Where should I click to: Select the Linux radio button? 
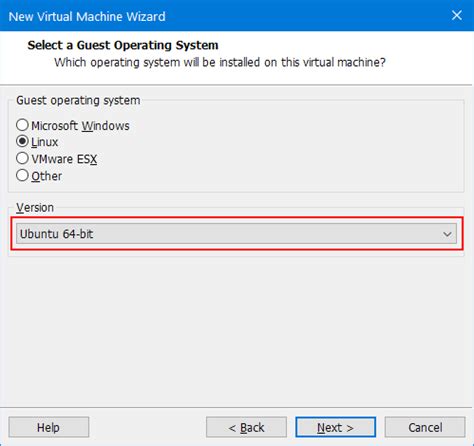[22, 142]
